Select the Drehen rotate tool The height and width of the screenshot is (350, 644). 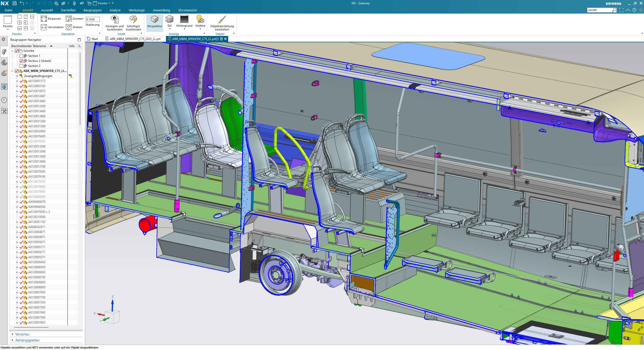(69, 27)
